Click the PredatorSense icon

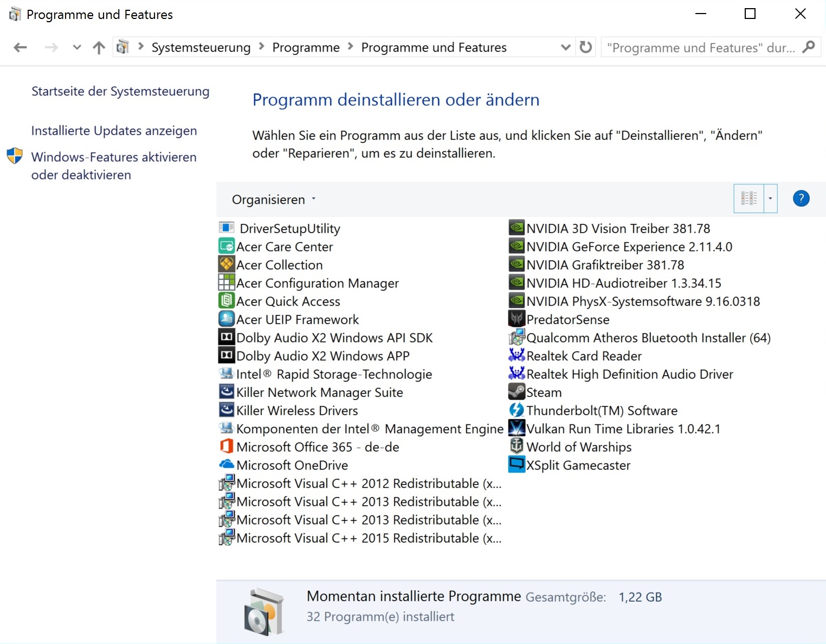(517, 319)
